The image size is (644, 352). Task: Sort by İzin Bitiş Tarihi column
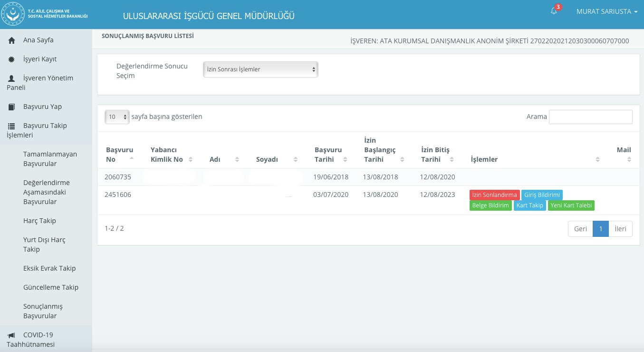452,159
